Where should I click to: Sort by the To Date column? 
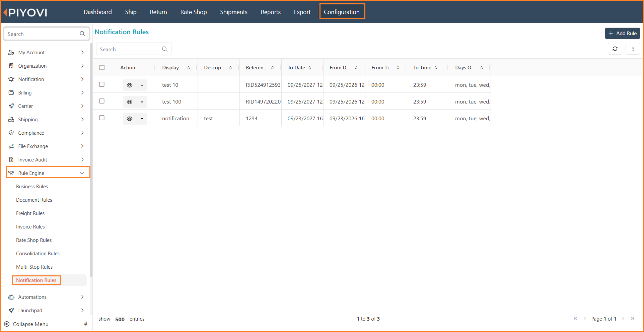coord(310,68)
